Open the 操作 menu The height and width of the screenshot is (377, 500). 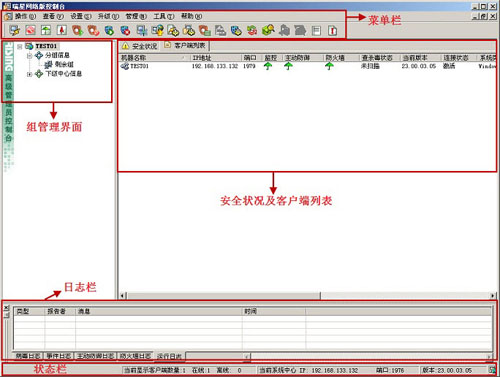[25, 16]
